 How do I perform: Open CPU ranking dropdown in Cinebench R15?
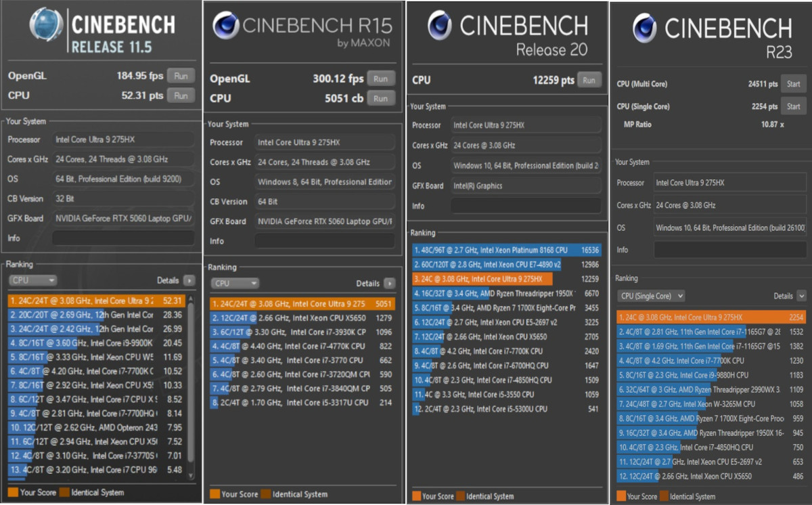click(234, 283)
